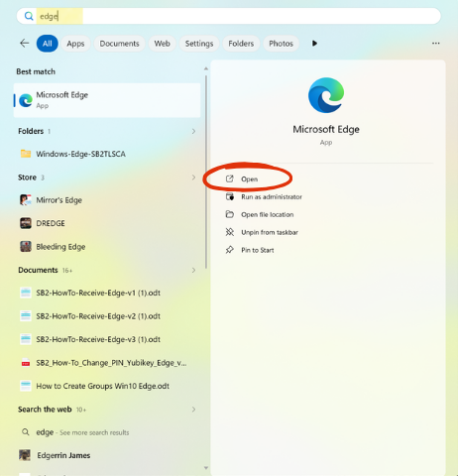Expand the Documents results chevron
Image resolution: width=458 pixels, height=476 pixels.
(193, 270)
